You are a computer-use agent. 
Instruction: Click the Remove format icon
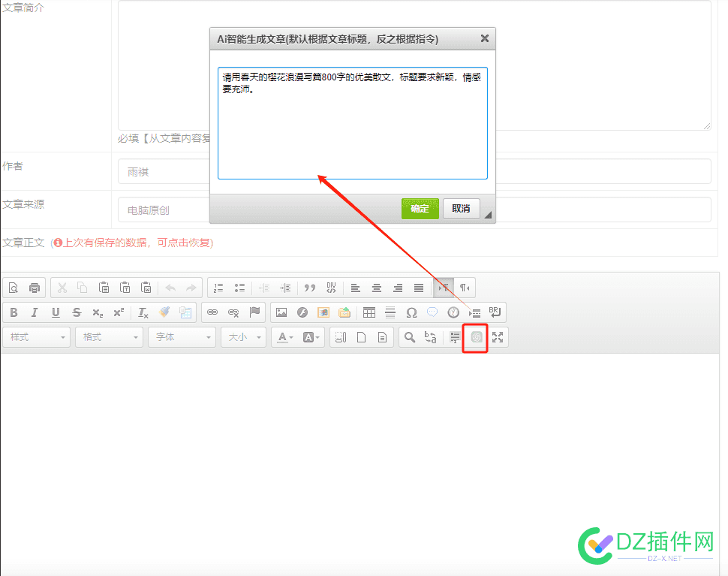click(x=143, y=312)
